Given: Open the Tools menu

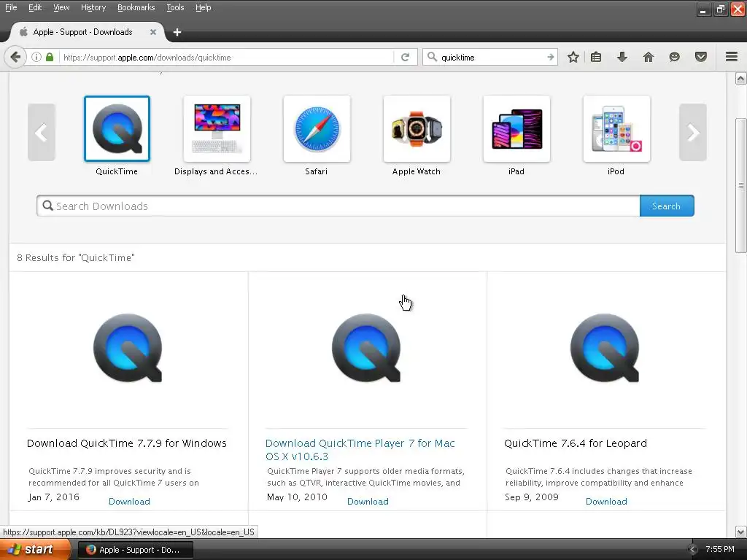Looking at the screenshot, I should (175, 7).
